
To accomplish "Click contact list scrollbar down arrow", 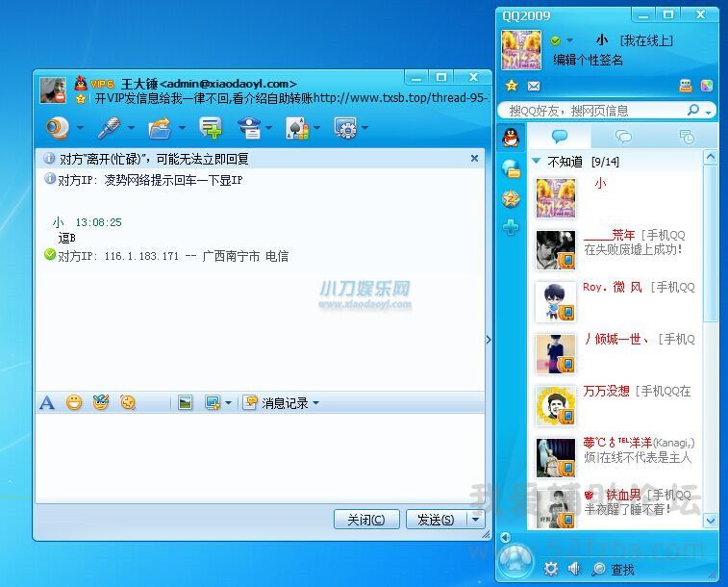I will [711, 521].
